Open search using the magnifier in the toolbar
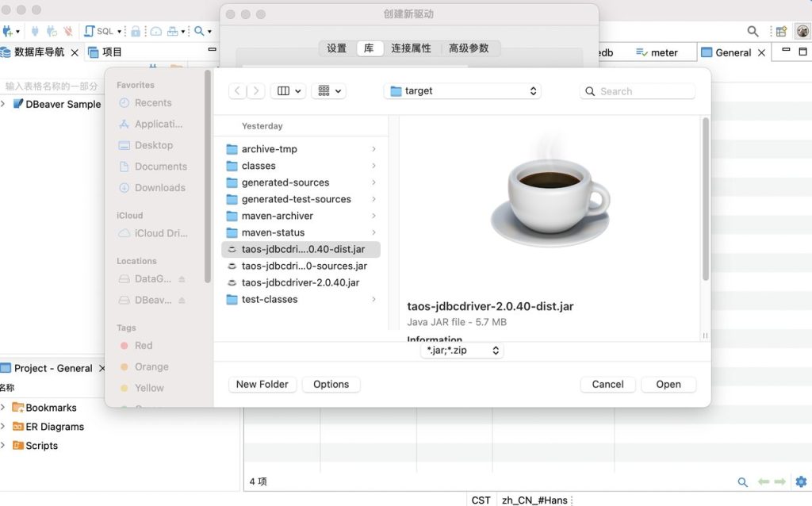812x506 pixels. click(199, 30)
